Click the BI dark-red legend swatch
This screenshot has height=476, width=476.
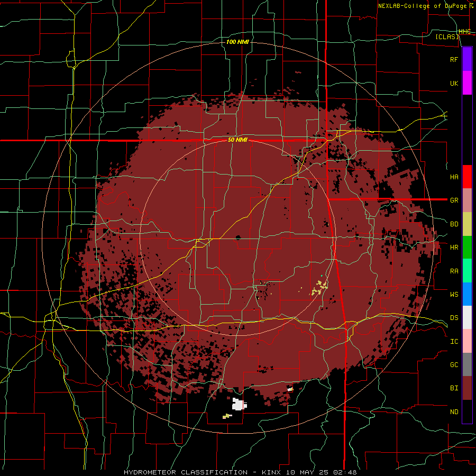[467, 388]
